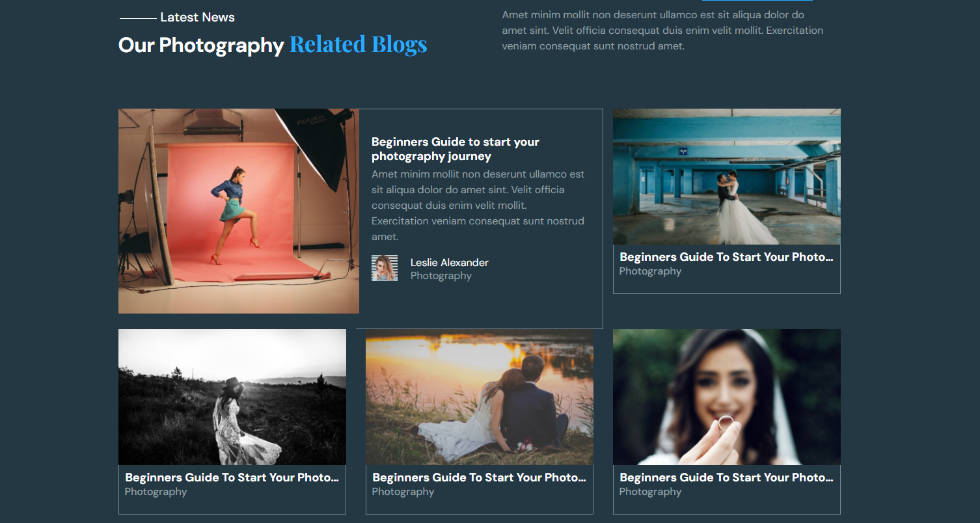Open featured article title 'Beginners Guide to start your photography journey'
980x523 pixels.
pos(455,149)
